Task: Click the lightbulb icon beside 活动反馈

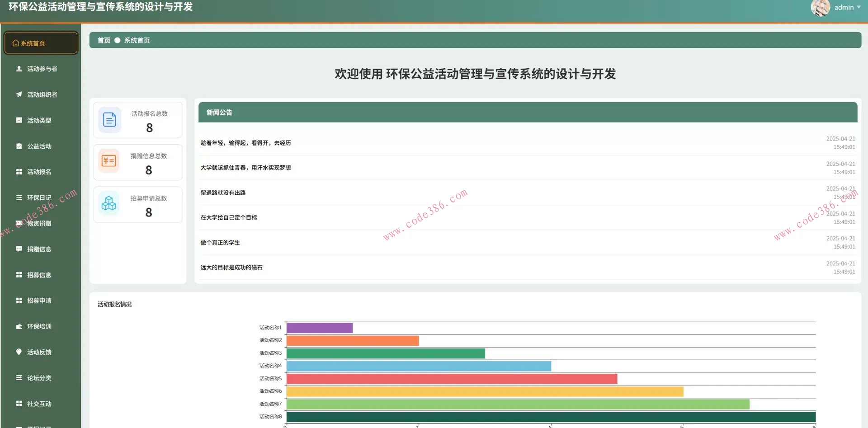Action: [x=19, y=352]
